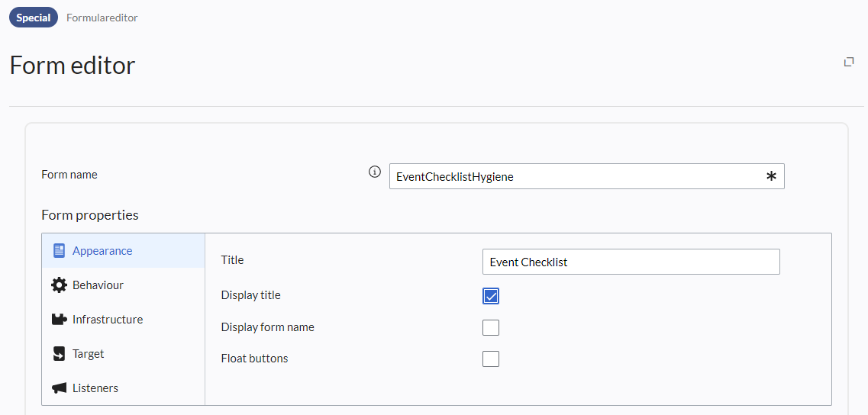Click the info icon beside Form name
Screen dimensions: 868x415
(x=374, y=172)
